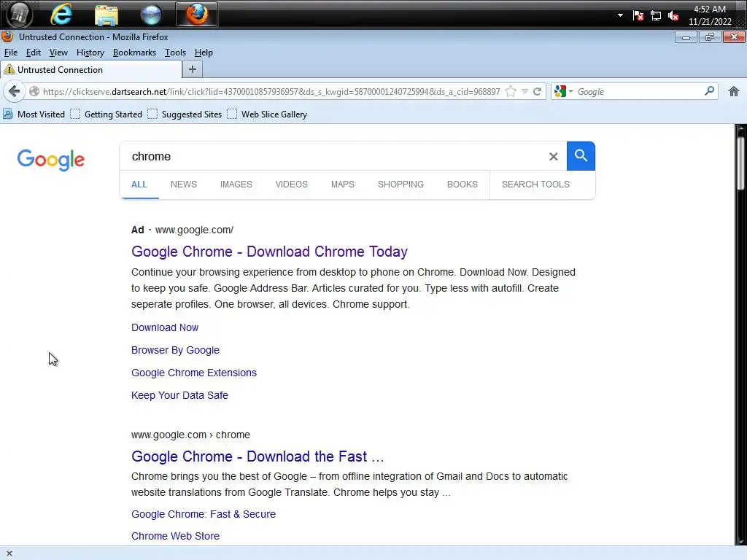
Task: Open the Bookmarks menu
Action: click(x=134, y=52)
